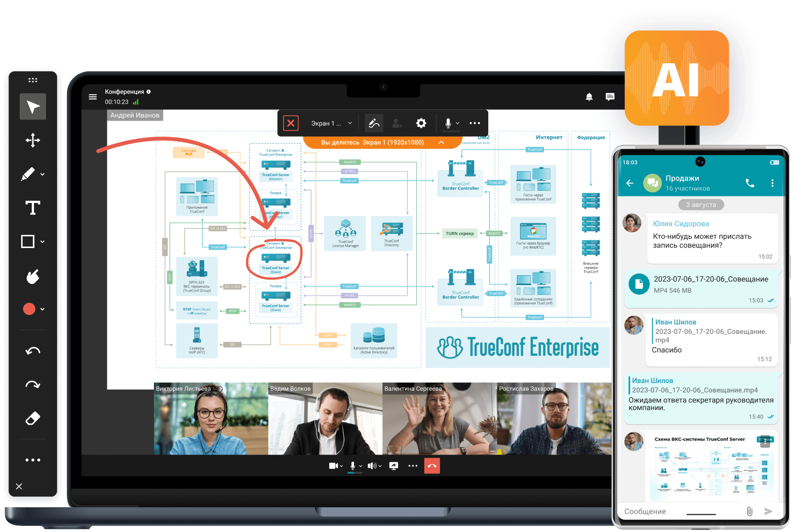
Task: Grab the dotted drag handle atop drawing toolbar
Action: tap(33, 80)
